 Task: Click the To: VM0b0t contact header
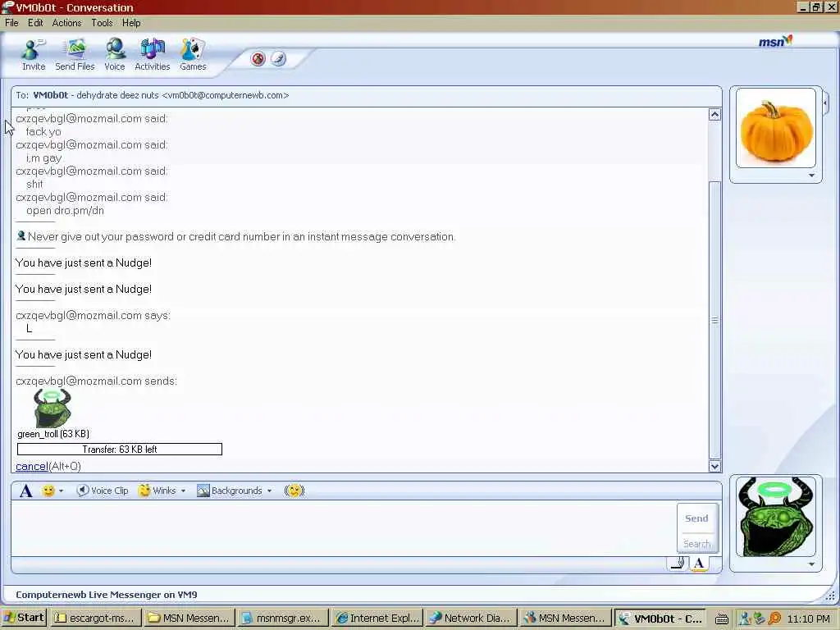click(x=366, y=95)
